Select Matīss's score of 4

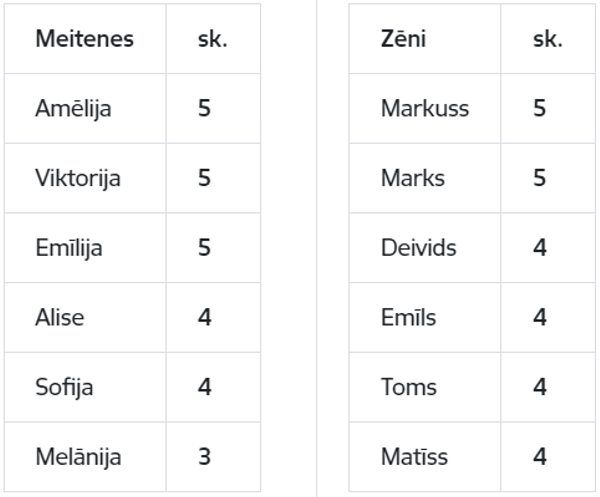click(x=540, y=456)
